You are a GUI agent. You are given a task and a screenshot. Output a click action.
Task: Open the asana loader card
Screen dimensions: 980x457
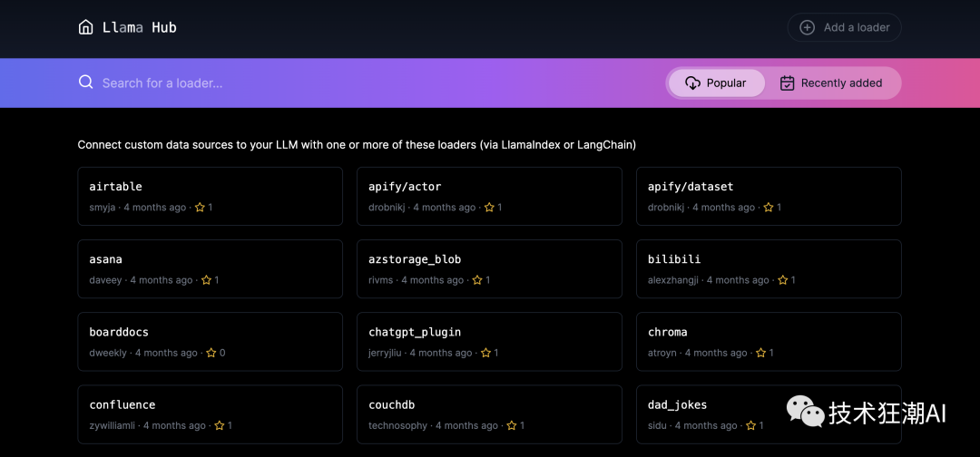click(210, 268)
